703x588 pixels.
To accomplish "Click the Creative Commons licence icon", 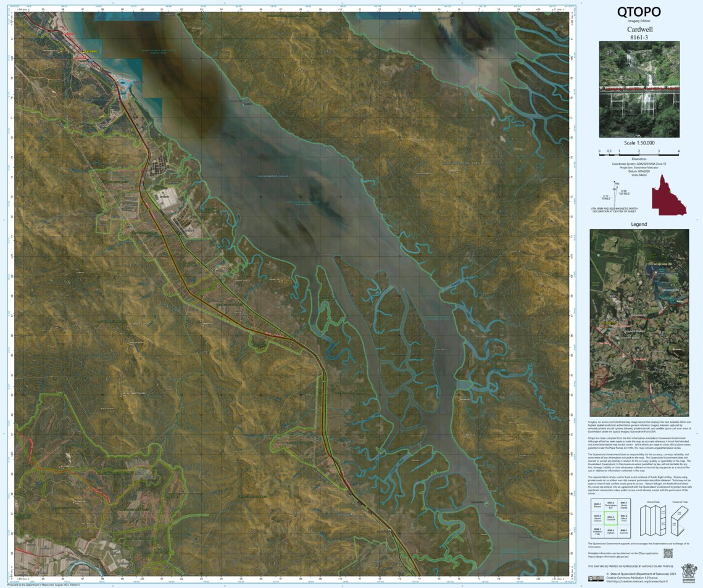I will (596, 578).
